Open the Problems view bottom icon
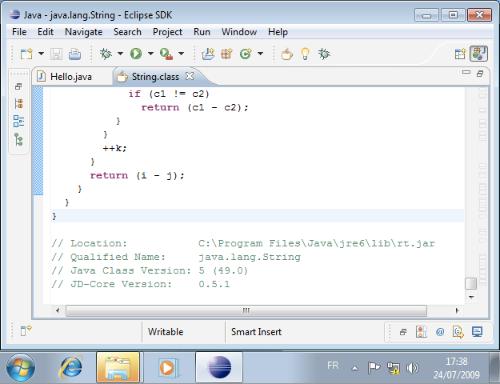 [421, 332]
